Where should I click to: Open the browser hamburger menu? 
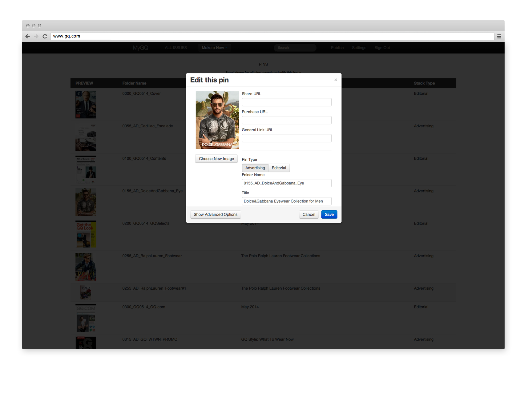(499, 36)
